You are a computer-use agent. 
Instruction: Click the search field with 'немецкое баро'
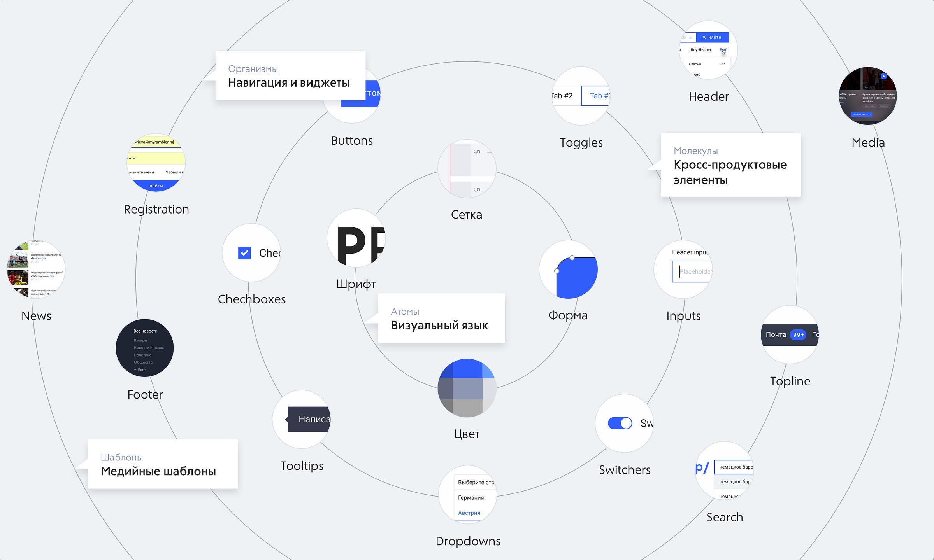(734, 467)
